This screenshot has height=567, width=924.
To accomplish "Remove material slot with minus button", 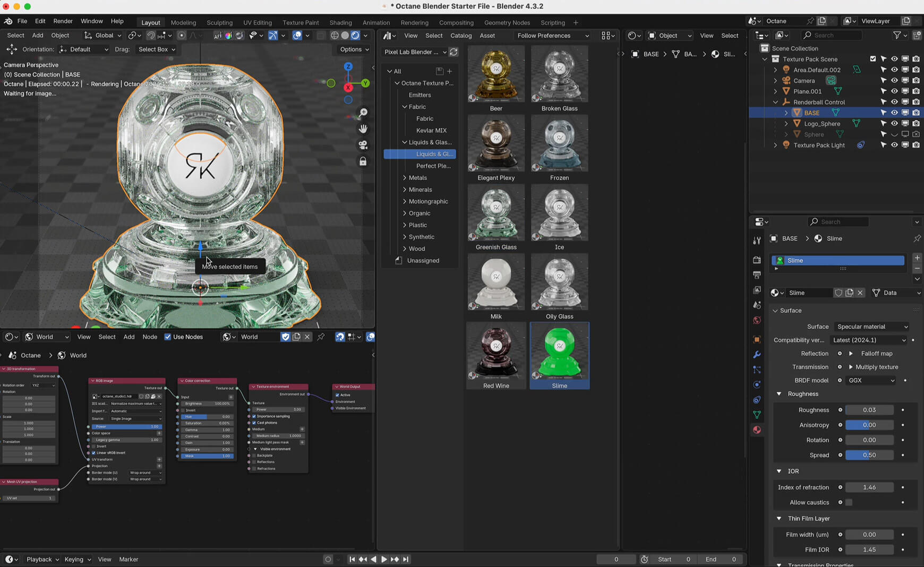I will [x=917, y=268].
